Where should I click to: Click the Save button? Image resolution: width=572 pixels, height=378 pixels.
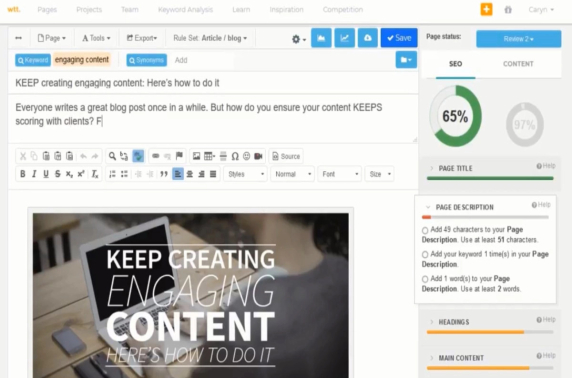click(x=399, y=38)
